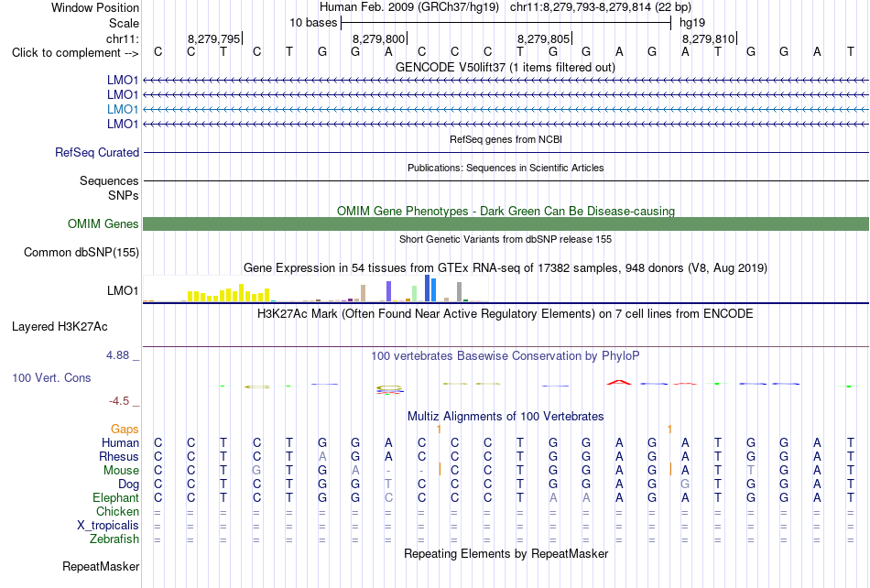The width and height of the screenshot is (870, 588).
Task: Select the light blue LMO1 transcript label
Action: [x=123, y=109]
